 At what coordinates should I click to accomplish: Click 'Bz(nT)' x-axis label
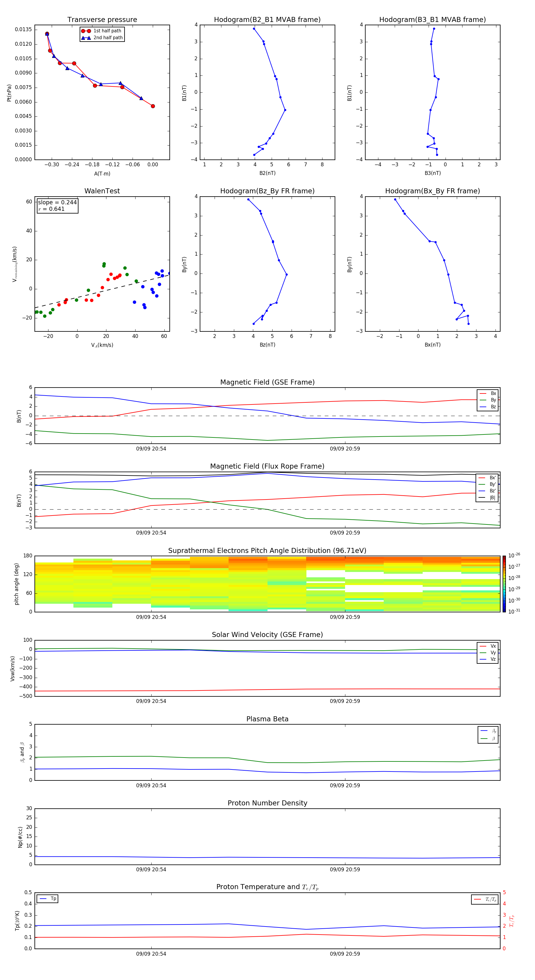click(267, 345)
